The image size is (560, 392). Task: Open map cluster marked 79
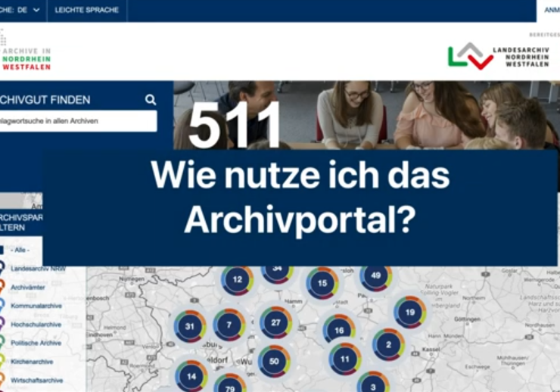click(x=230, y=385)
